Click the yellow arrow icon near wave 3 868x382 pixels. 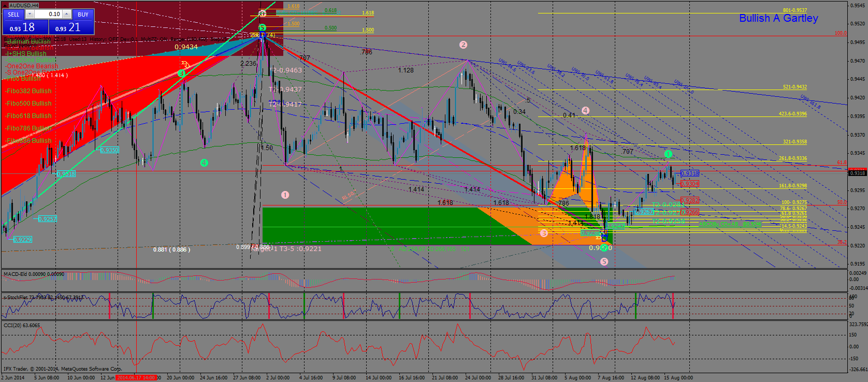point(185,65)
